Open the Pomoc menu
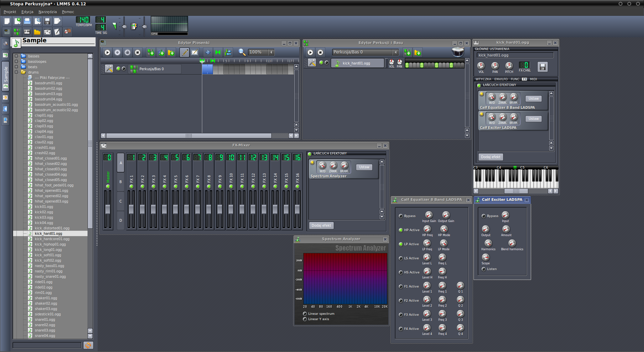Image resolution: width=644 pixels, height=352 pixels. pyautogui.click(x=68, y=12)
